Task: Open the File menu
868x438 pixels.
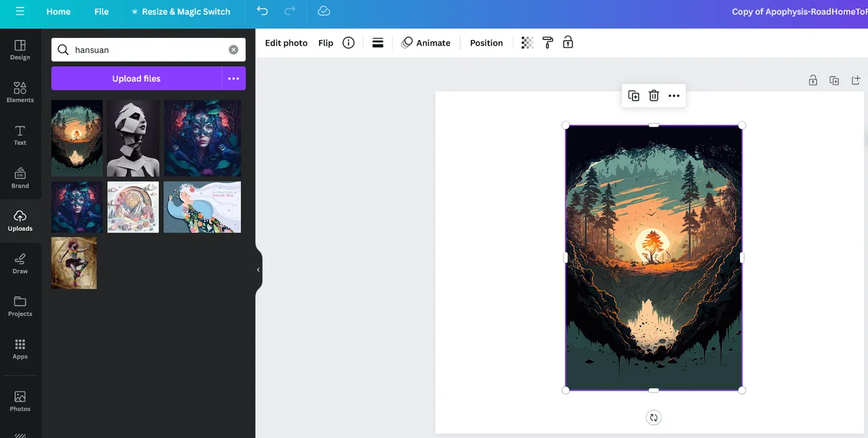Action: [x=101, y=12]
